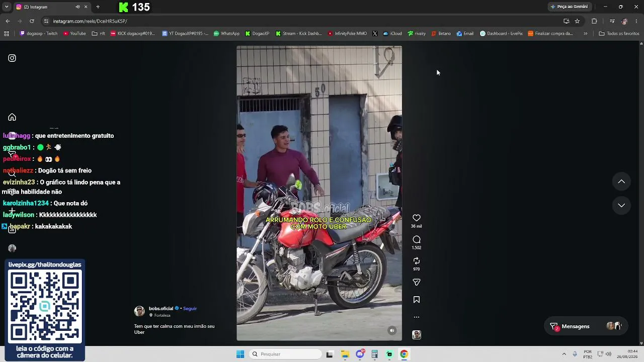This screenshot has height=362, width=644.
Task: Open a new browser tab
Action: tap(98, 7)
